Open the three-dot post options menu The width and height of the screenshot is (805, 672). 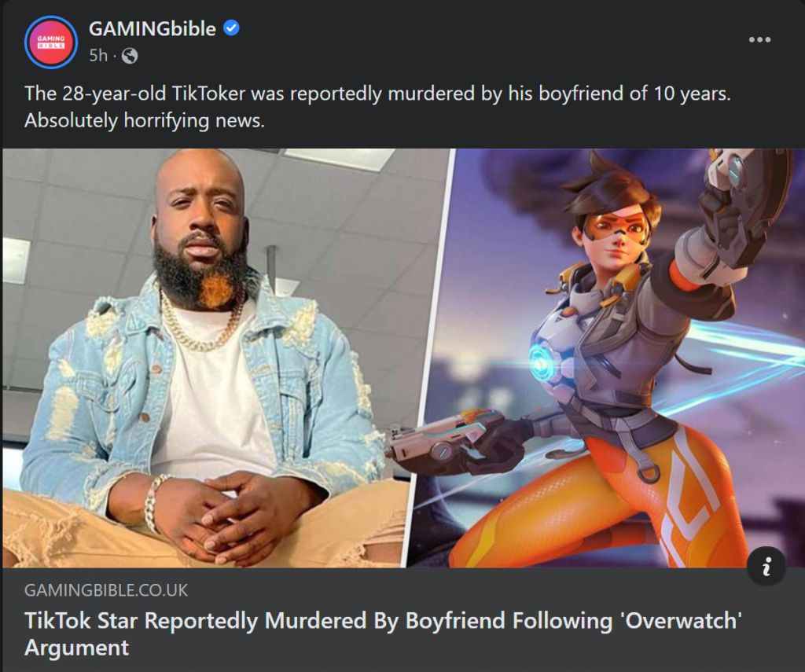pos(759,39)
